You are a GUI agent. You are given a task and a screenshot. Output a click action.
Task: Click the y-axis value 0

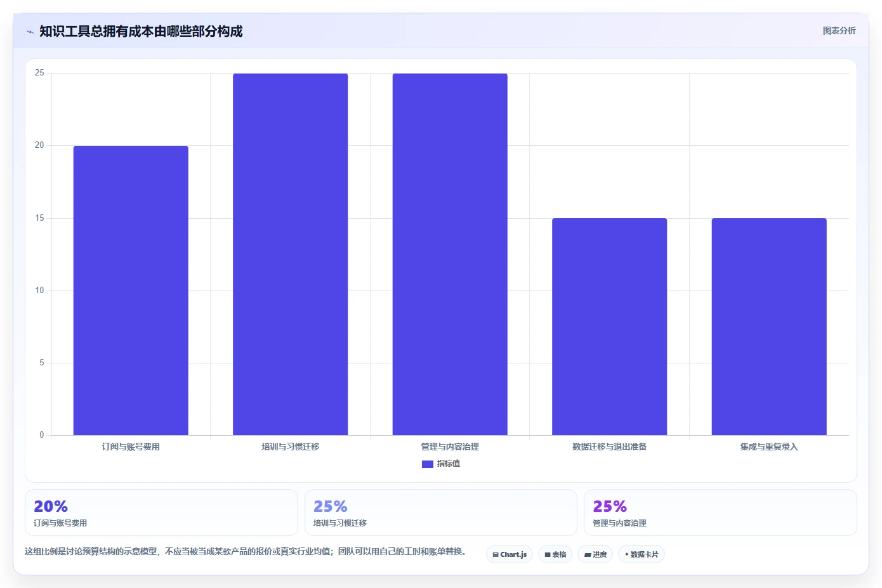(x=42, y=435)
